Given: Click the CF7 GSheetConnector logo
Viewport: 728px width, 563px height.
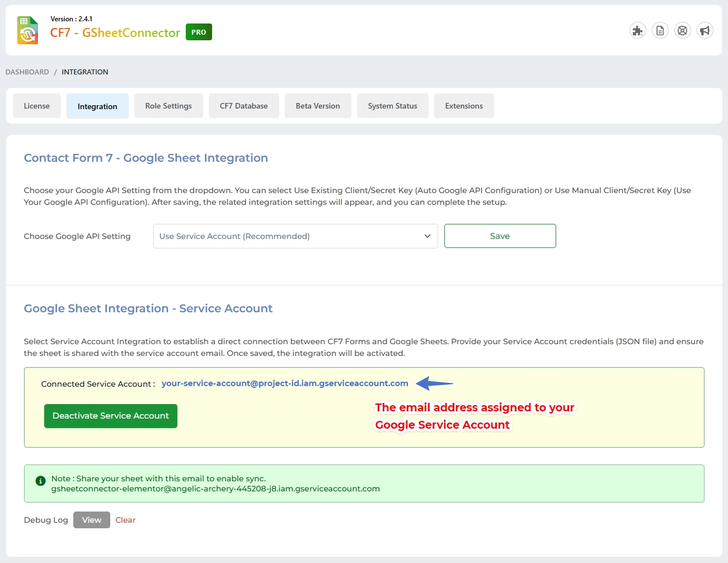Looking at the screenshot, I should click(x=27, y=30).
